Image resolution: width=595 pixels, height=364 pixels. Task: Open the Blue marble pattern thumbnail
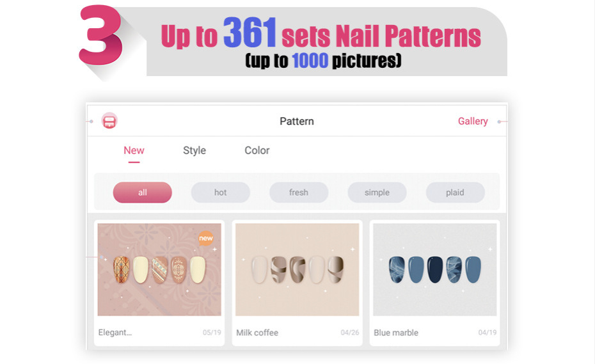click(435, 269)
